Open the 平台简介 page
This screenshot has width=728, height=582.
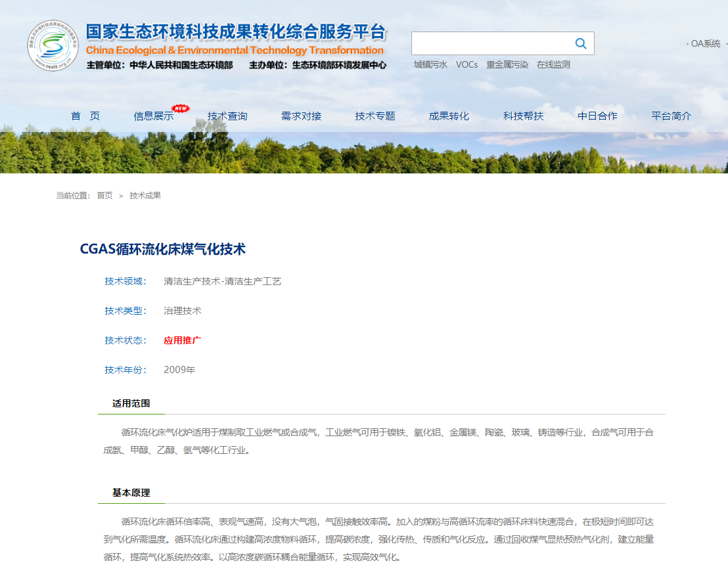[671, 116]
